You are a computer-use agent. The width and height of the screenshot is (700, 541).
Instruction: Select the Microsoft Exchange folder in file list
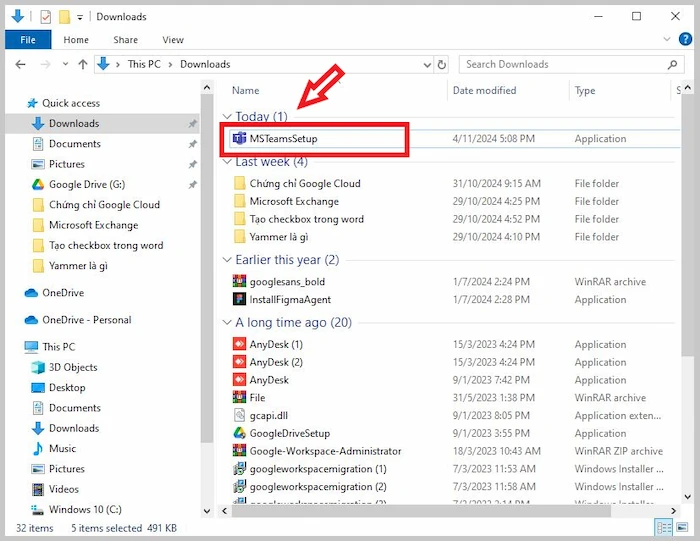tap(294, 201)
